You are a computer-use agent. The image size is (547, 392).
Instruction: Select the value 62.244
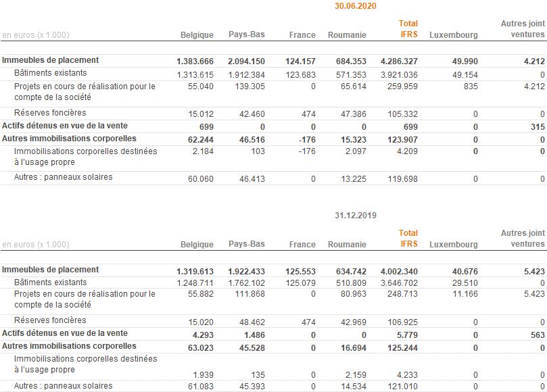tap(201, 140)
